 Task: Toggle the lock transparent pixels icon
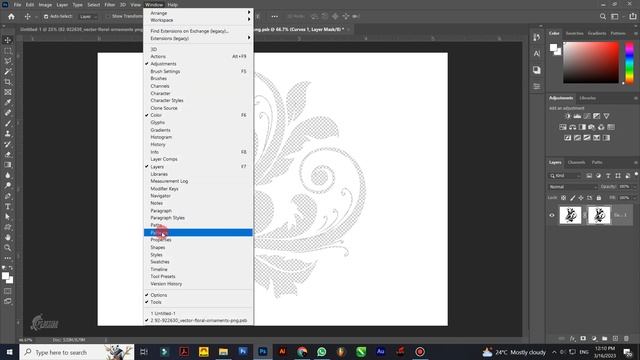click(x=563, y=198)
